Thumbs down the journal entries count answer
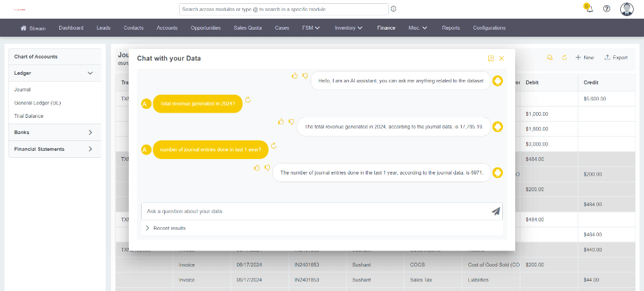 click(x=267, y=168)
